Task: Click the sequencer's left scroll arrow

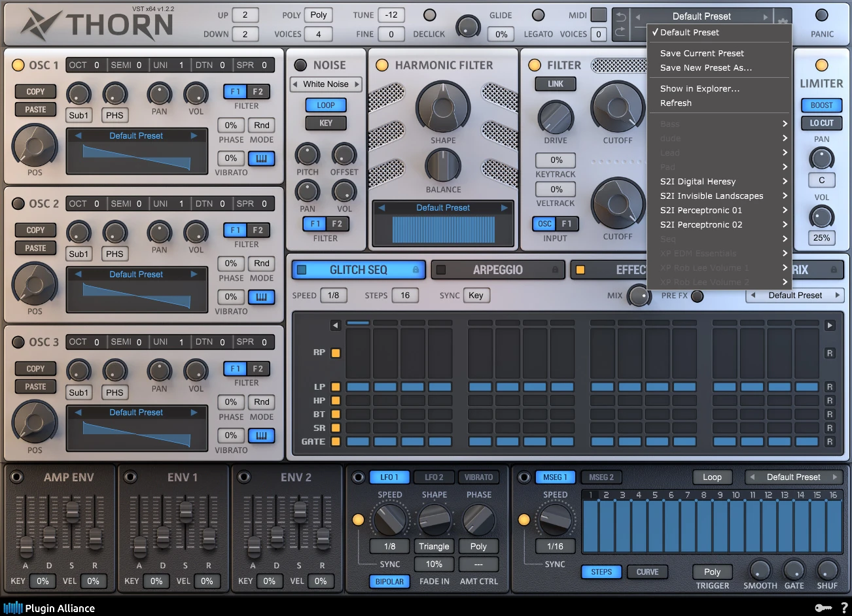Action: pos(335,325)
